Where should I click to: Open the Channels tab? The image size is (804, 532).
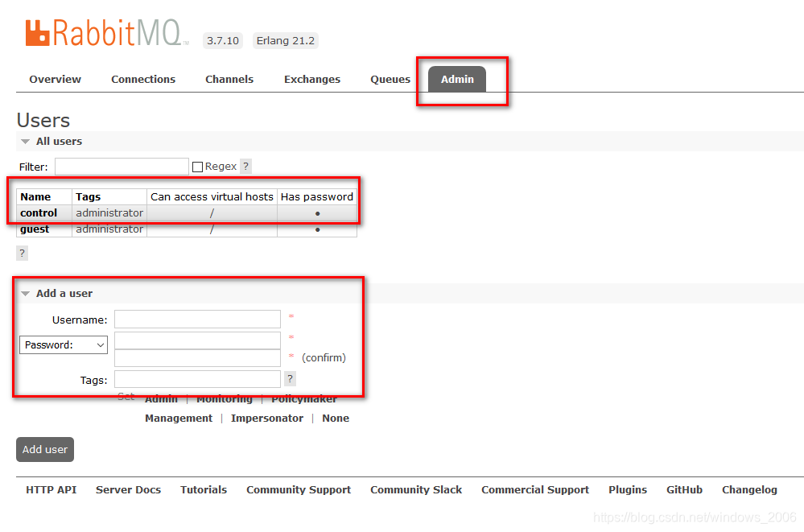[229, 79]
